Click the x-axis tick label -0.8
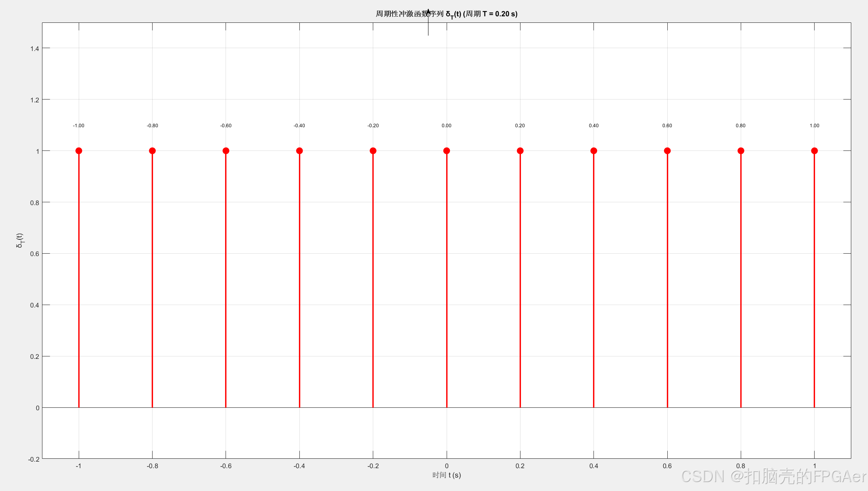868x491 pixels. 153,466
